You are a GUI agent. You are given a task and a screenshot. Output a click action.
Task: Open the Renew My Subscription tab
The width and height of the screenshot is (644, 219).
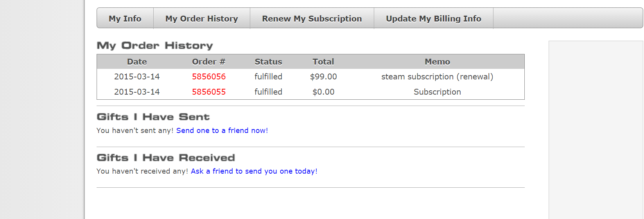coord(312,18)
